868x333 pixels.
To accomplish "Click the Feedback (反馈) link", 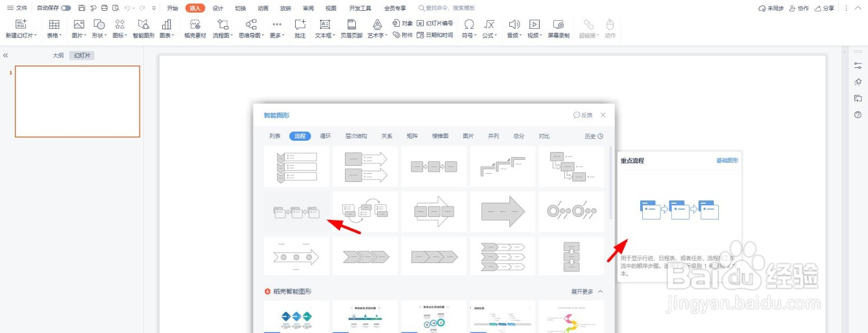I will point(583,115).
